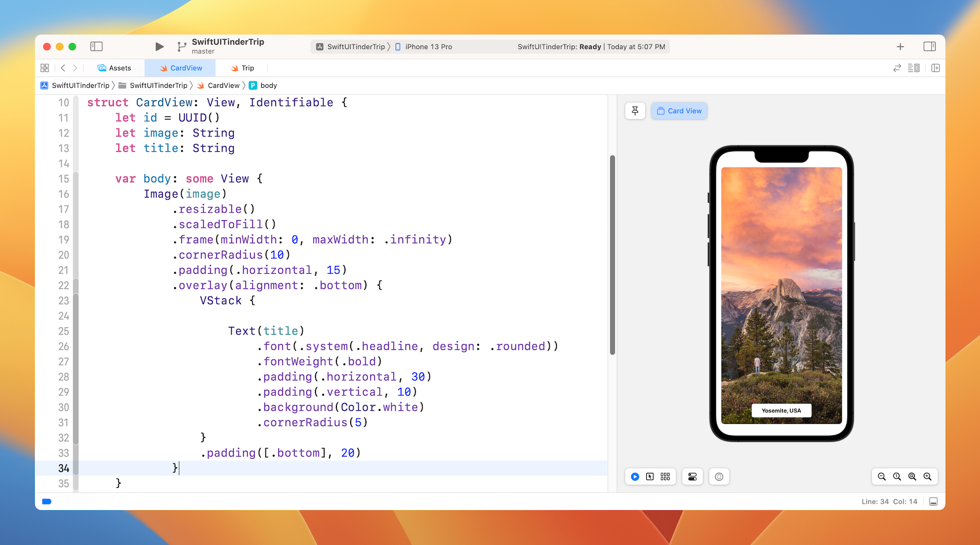Open the iPhone 13 Pro destination menu
This screenshot has width=980, height=545.
427,46
